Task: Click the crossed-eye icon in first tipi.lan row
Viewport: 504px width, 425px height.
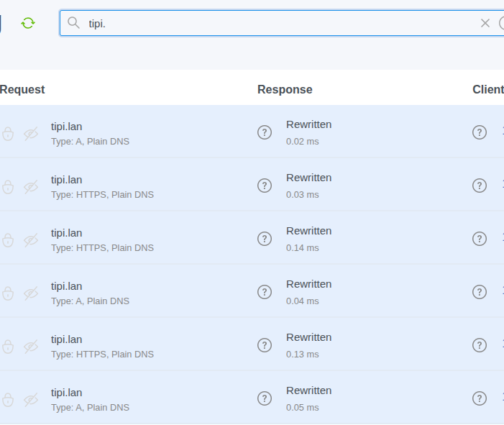Action: point(30,134)
